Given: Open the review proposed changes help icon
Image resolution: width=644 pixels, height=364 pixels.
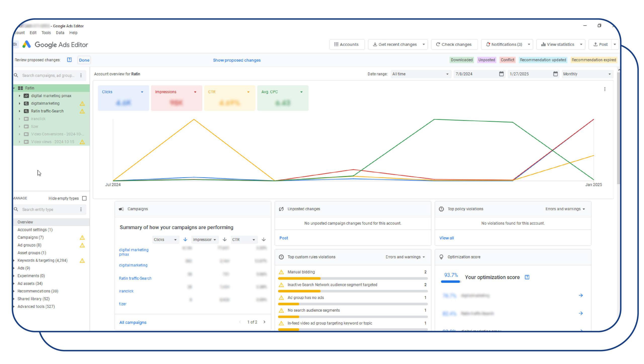Looking at the screenshot, I should [69, 60].
